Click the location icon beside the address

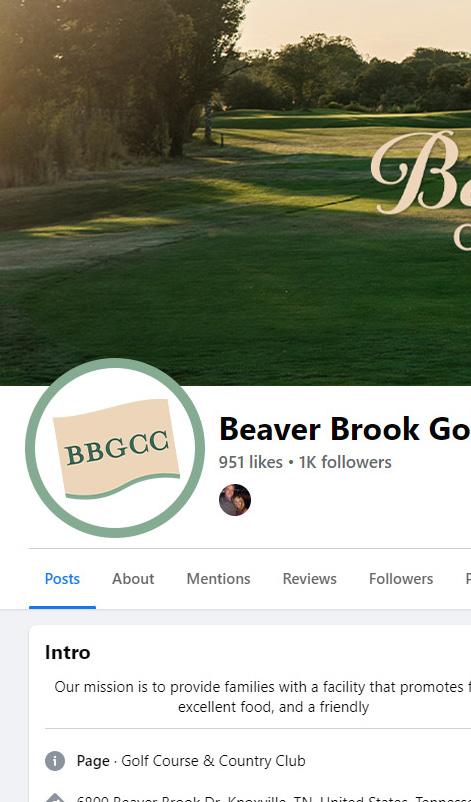coord(55,798)
